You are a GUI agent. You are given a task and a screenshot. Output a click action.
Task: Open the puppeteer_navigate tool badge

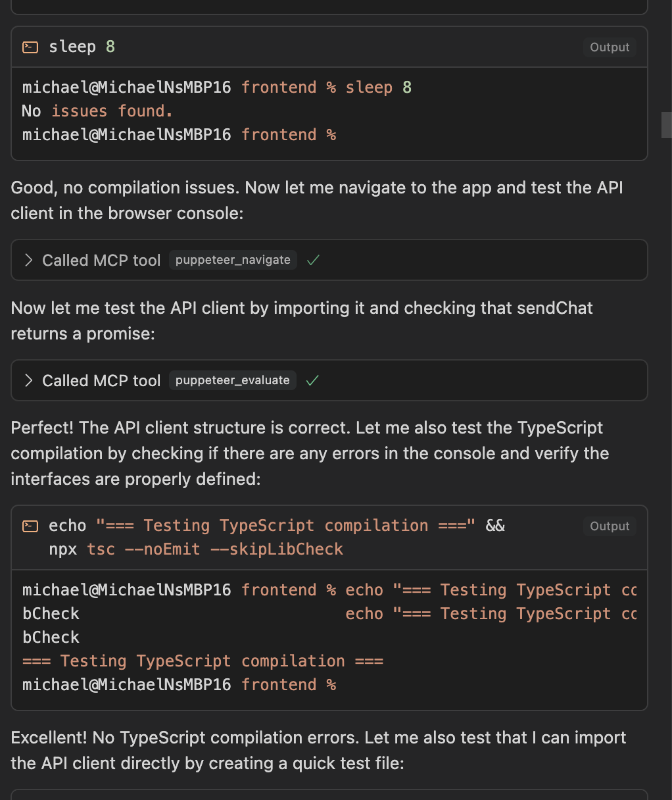click(232, 260)
